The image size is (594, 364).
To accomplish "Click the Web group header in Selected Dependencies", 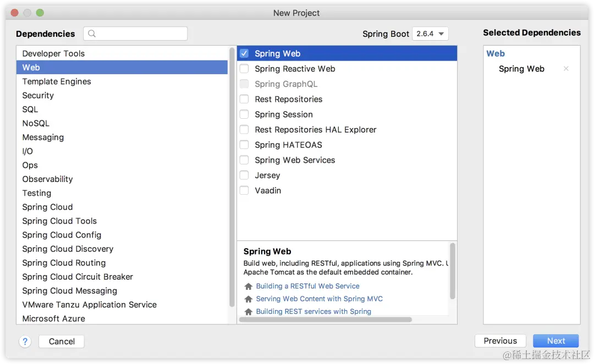I will click(496, 53).
